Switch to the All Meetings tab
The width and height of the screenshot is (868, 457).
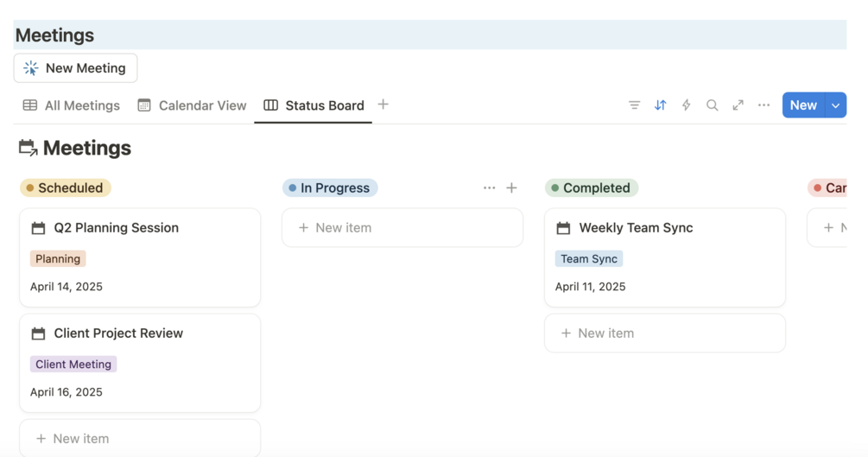[72, 105]
